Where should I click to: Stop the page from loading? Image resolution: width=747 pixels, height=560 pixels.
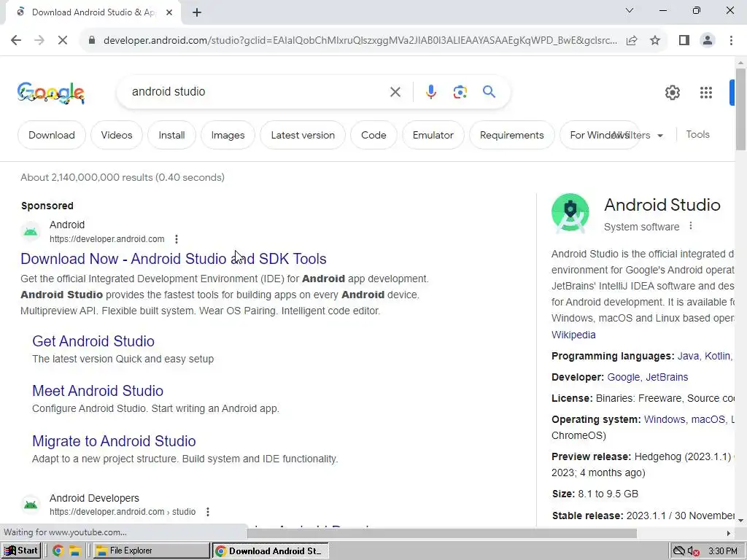[x=63, y=41]
